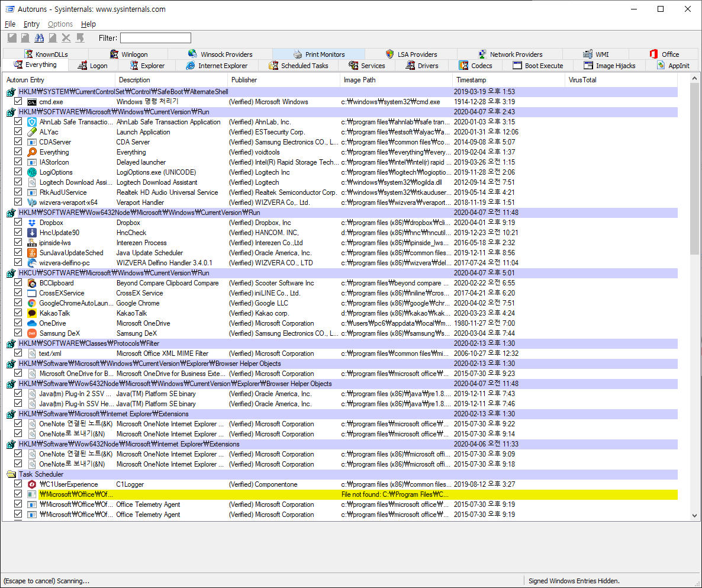Click the Filter text input box
Viewport: 702px width, 588px height.
(x=155, y=38)
